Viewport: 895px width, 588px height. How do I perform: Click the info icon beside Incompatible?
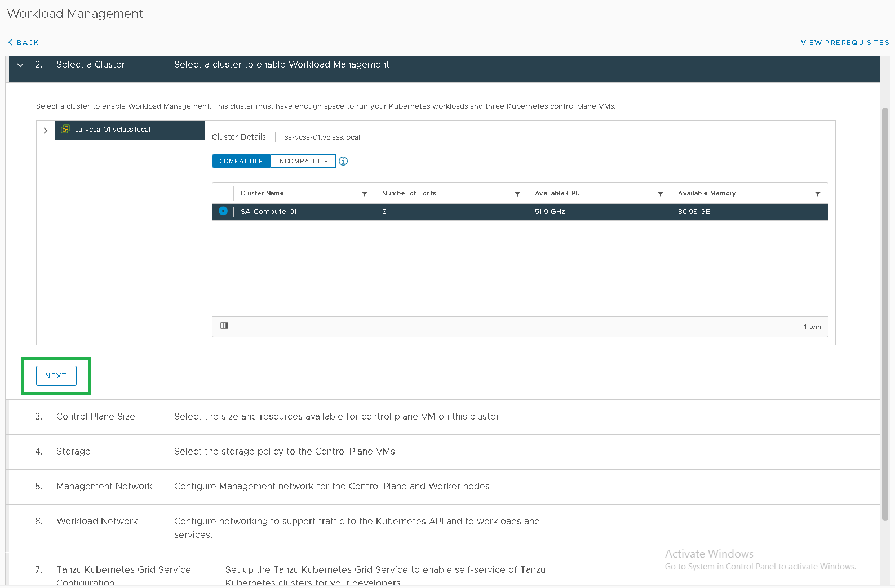tap(343, 161)
